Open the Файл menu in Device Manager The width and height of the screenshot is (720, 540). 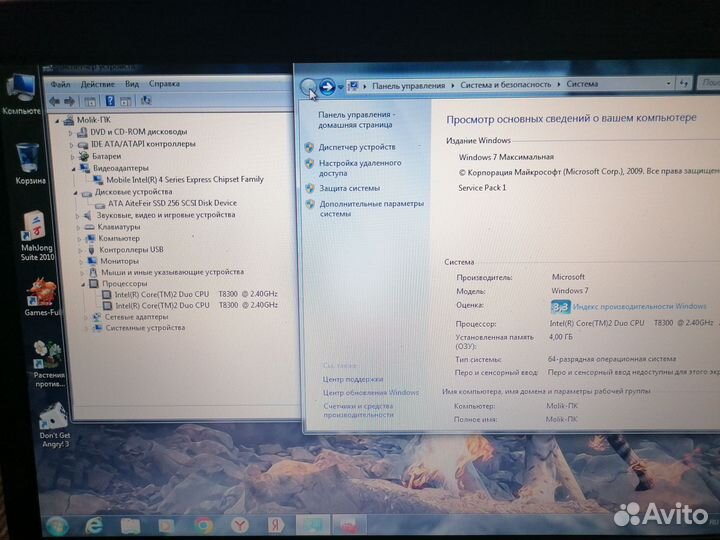[60, 84]
